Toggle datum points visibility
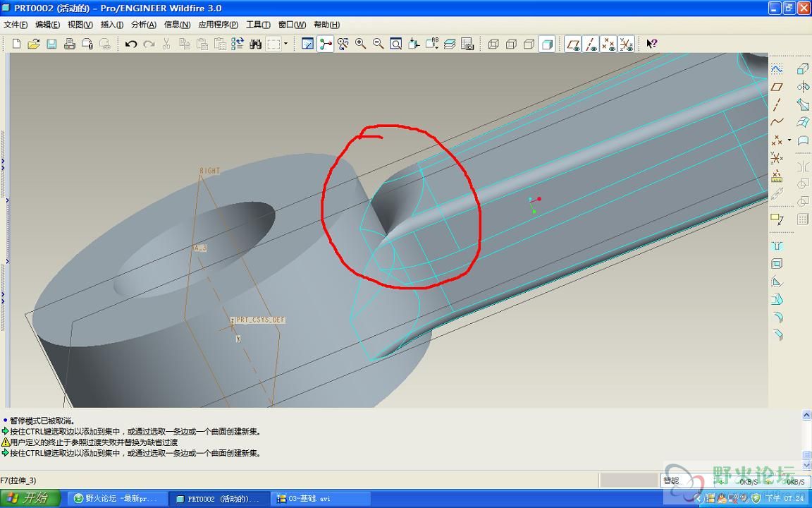Screen dimensions: 812x508 608,44
